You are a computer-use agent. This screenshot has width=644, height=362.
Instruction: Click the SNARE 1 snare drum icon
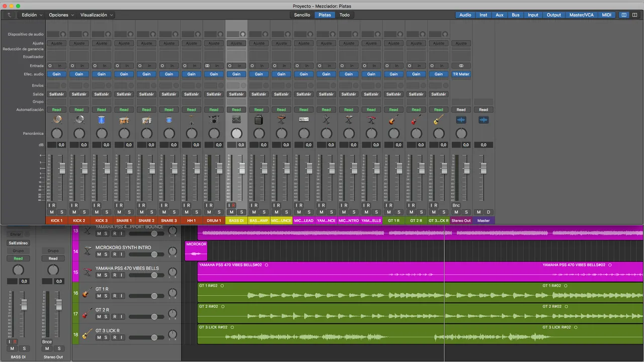tap(124, 120)
